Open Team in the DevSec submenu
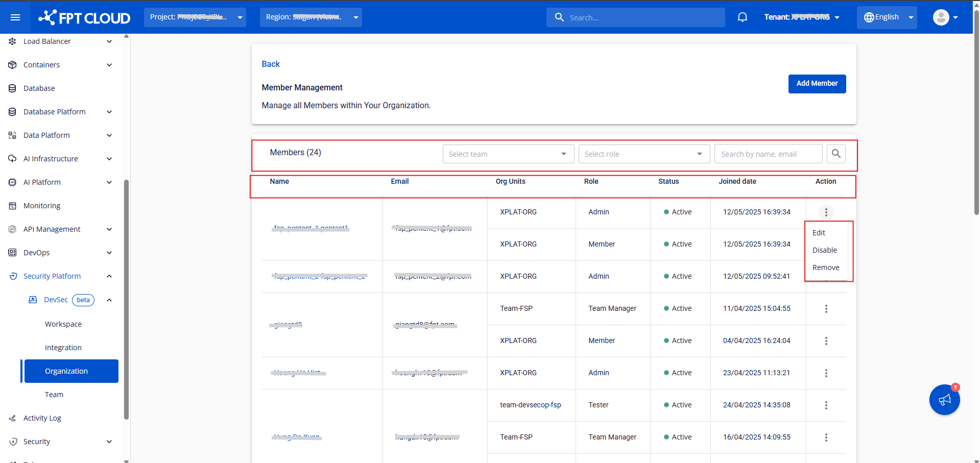 tap(54, 395)
